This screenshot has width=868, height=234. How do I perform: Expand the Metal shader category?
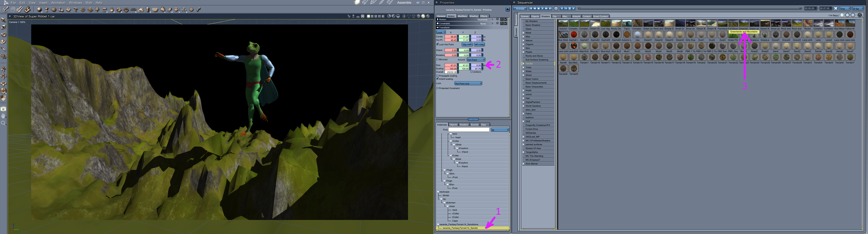(x=523, y=33)
